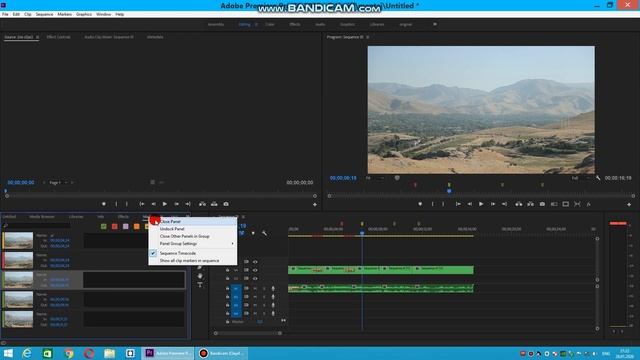The image size is (640, 360).
Task: Open the Window menu
Action: (103, 14)
